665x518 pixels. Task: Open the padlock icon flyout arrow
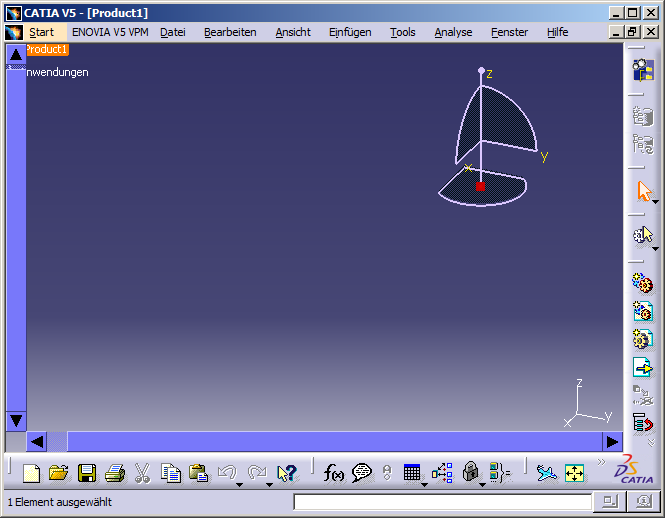coord(482,484)
